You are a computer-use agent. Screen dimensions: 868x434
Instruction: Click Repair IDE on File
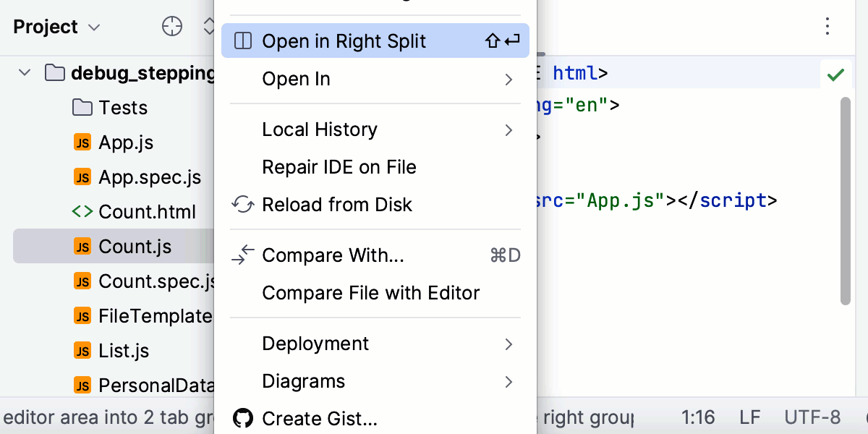(339, 167)
